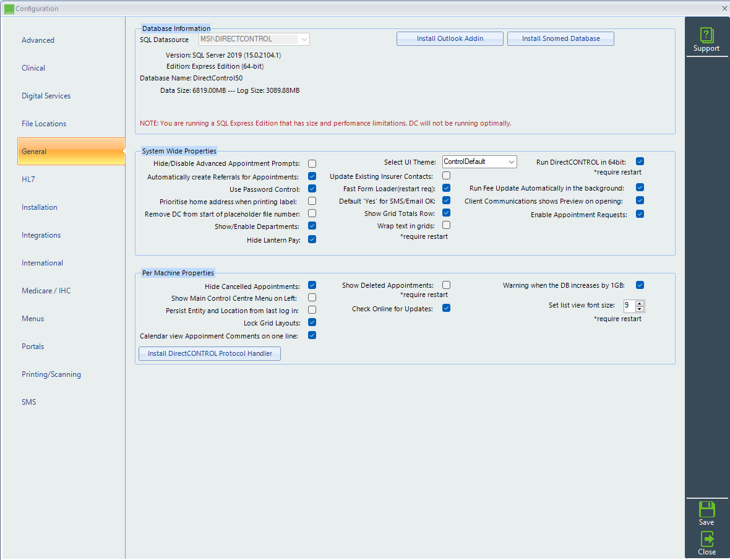The height and width of the screenshot is (560, 730).
Task: Toggle Calendar view Appointment Comments on one line
Action: click(x=312, y=335)
